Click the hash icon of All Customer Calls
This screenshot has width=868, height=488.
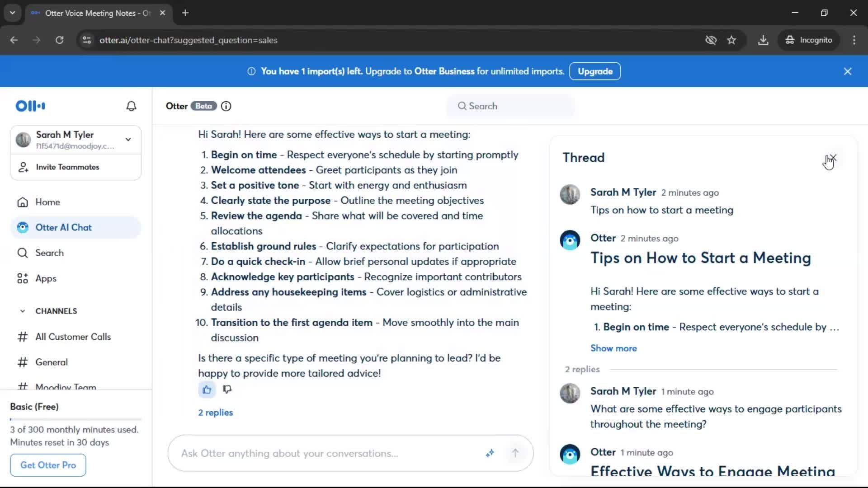coord(23,337)
